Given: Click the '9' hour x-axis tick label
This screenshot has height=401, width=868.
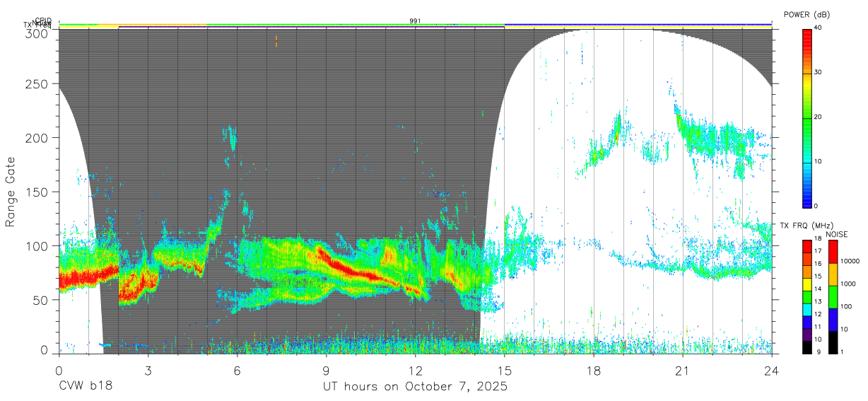Looking at the screenshot, I should click(x=326, y=371).
